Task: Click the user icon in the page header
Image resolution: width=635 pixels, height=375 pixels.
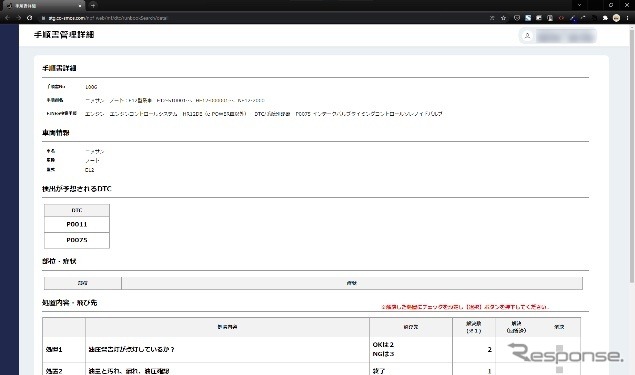Action: tap(527, 36)
